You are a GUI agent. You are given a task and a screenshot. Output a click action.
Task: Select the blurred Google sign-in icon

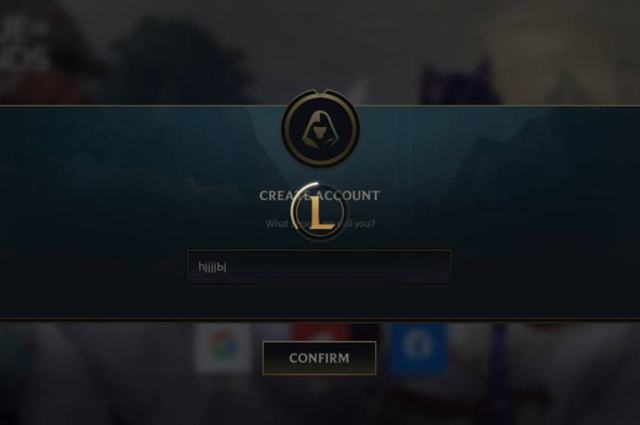(x=223, y=345)
